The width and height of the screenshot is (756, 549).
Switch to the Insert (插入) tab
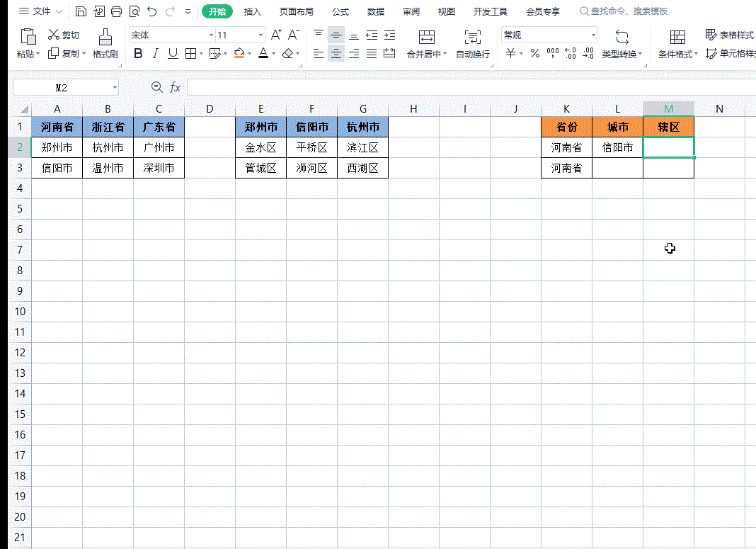(x=252, y=11)
